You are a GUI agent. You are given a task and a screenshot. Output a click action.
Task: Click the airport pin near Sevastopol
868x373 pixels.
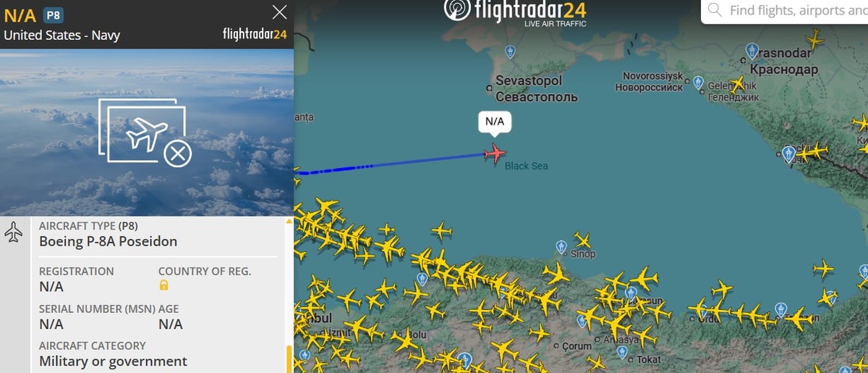[510, 52]
